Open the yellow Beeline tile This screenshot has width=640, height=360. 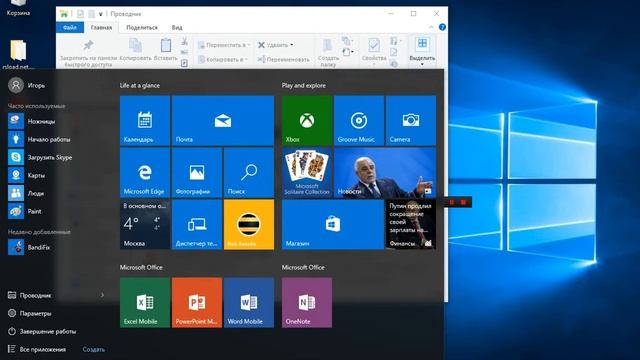[x=249, y=224]
